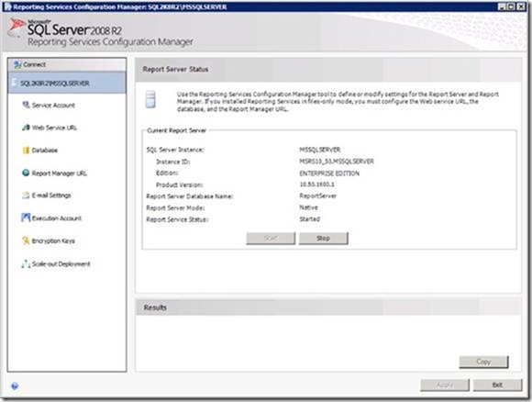Click the Scale-out Deployment icon
The height and width of the screenshot is (402, 532).
tap(26, 263)
